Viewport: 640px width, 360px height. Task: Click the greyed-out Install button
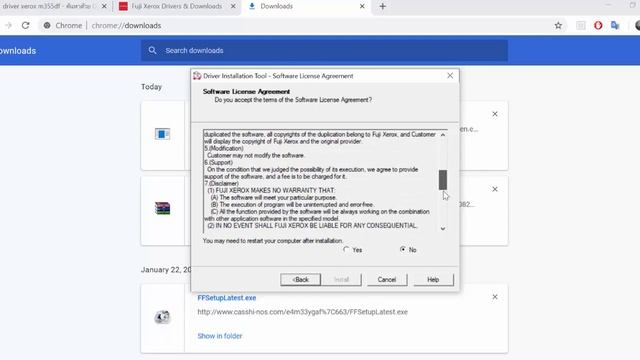pyautogui.click(x=342, y=280)
